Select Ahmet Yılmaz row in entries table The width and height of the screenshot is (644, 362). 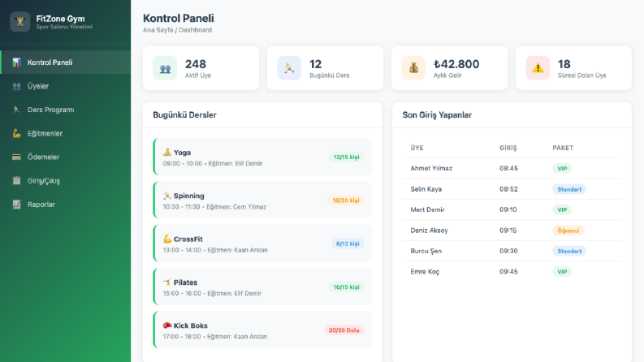[x=512, y=168]
